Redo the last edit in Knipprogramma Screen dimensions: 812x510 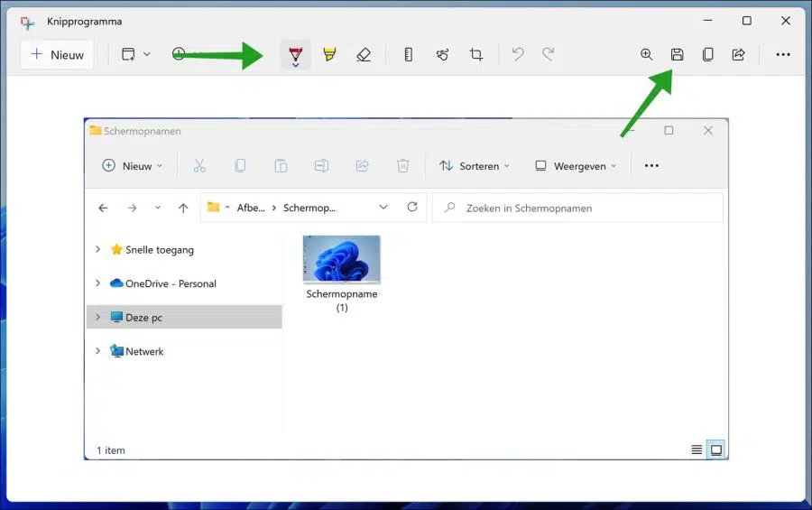[x=548, y=54]
